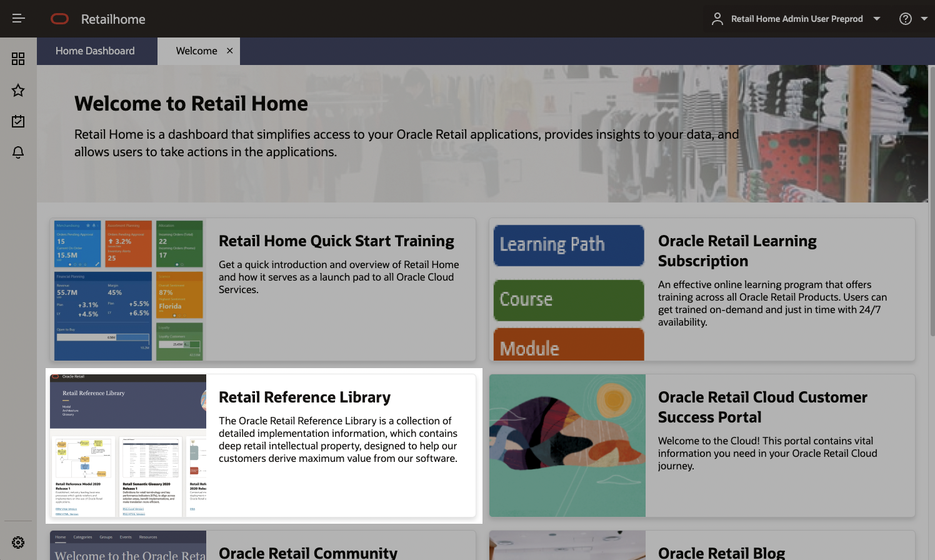Open the dashboard grid icon in sidebar

pyautogui.click(x=18, y=59)
